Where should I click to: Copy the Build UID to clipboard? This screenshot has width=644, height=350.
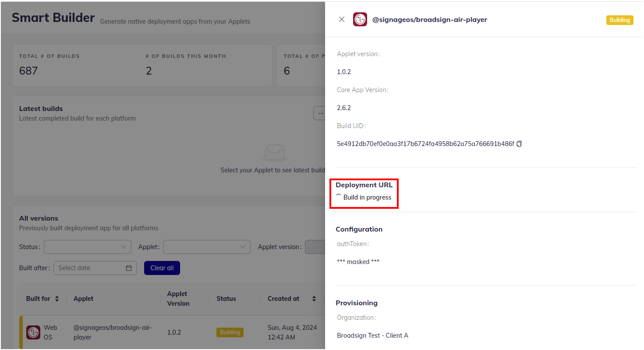point(519,144)
